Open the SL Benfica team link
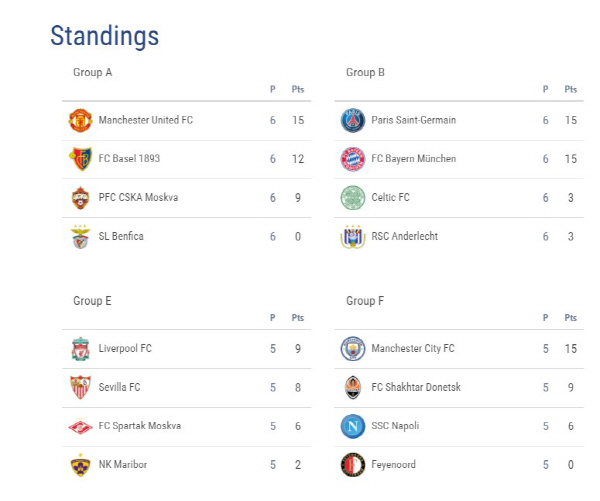 [121, 236]
